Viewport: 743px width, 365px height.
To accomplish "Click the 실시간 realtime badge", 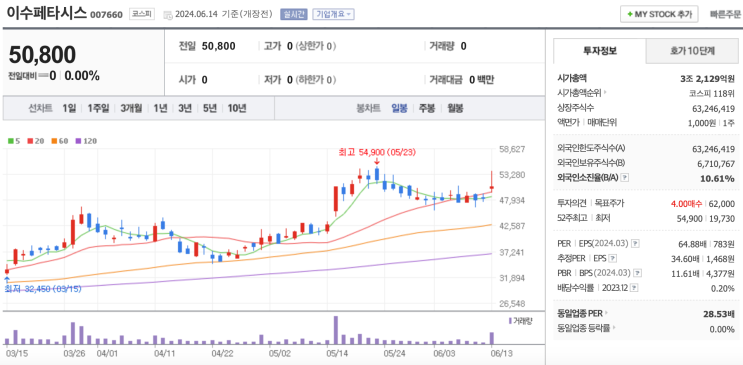I will [x=294, y=14].
